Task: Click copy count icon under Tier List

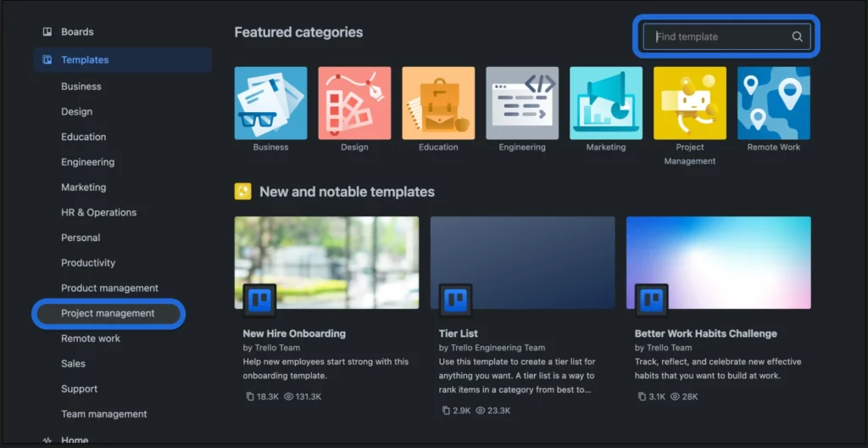Action: 446,411
